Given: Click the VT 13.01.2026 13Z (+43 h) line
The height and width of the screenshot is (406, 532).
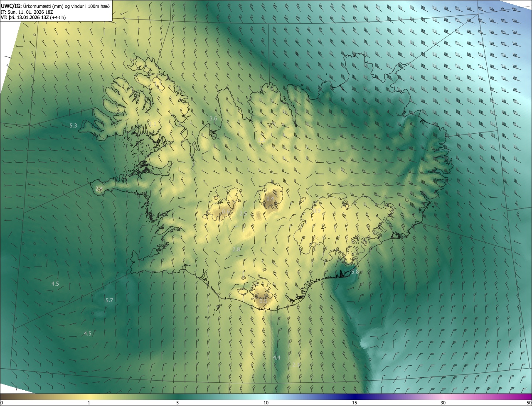Looking at the screenshot, I should click(33, 17).
